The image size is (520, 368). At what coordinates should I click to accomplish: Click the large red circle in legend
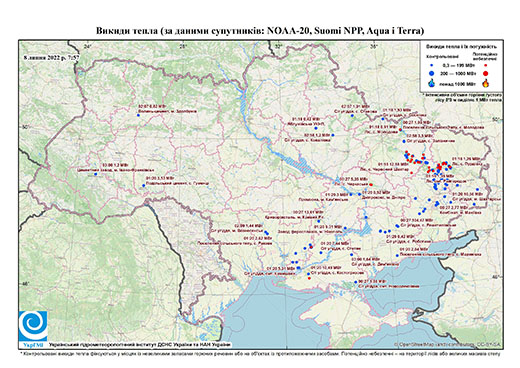tap(486, 73)
